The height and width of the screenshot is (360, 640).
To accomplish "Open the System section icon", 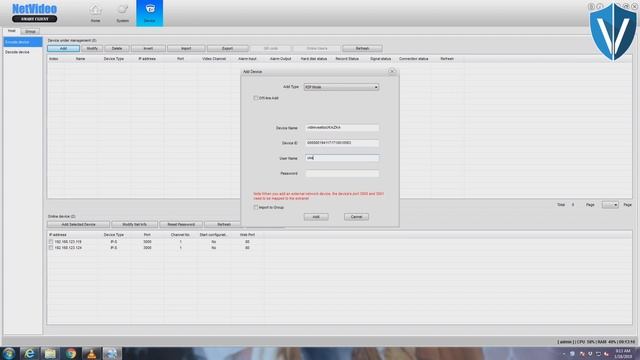I will tap(122, 13).
